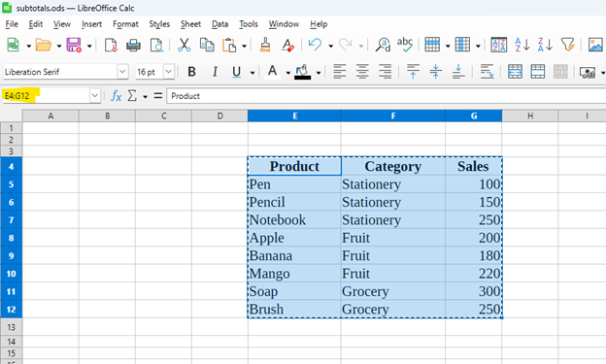606x364 pixels.
Task: Click the Insert Column icon
Action: pyautogui.click(x=462, y=45)
